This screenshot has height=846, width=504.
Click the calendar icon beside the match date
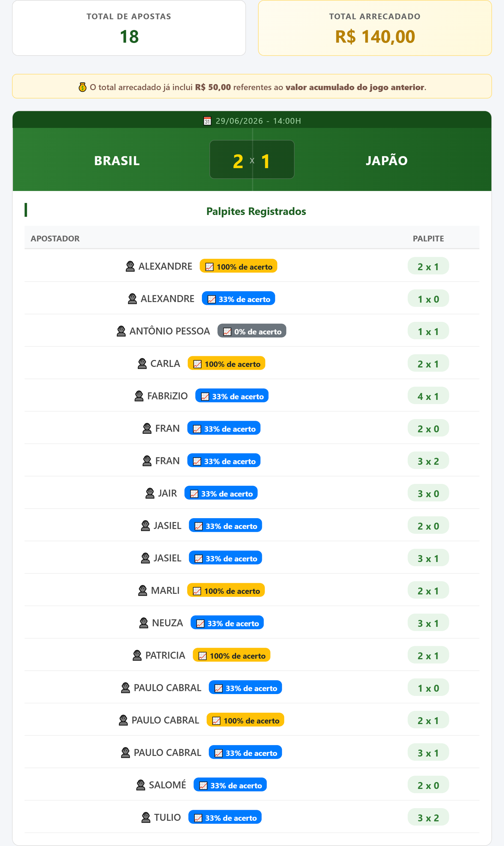coord(207,121)
